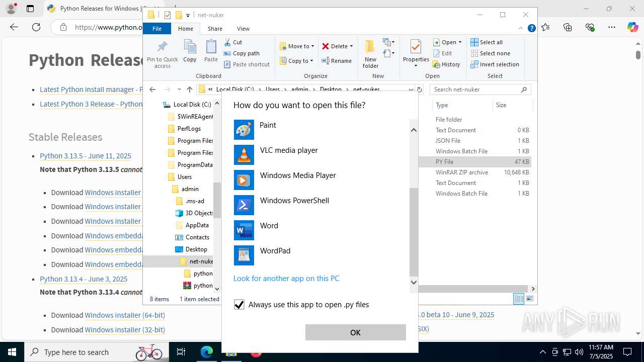Open Task View on taskbar
This screenshot has height=362, width=644.
click(x=181, y=352)
